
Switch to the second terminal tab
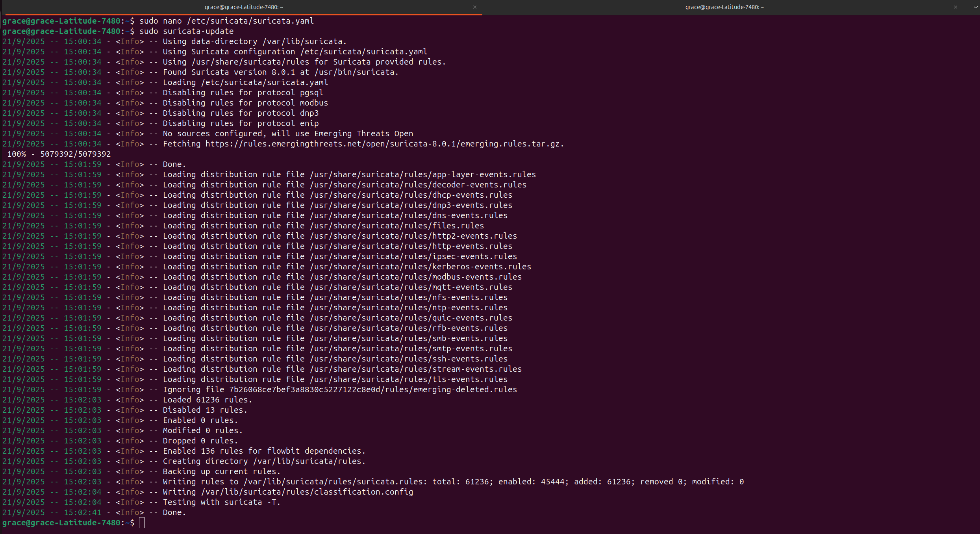pyautogui.click(x=724, y=7)
